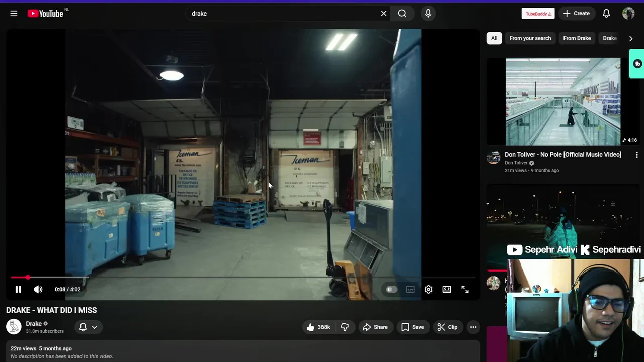Image resolution: width=644 pixels, height=362 pixels.
Task: Select the From Drake chip
Action: pyautogui.click(x=577, y=38)
